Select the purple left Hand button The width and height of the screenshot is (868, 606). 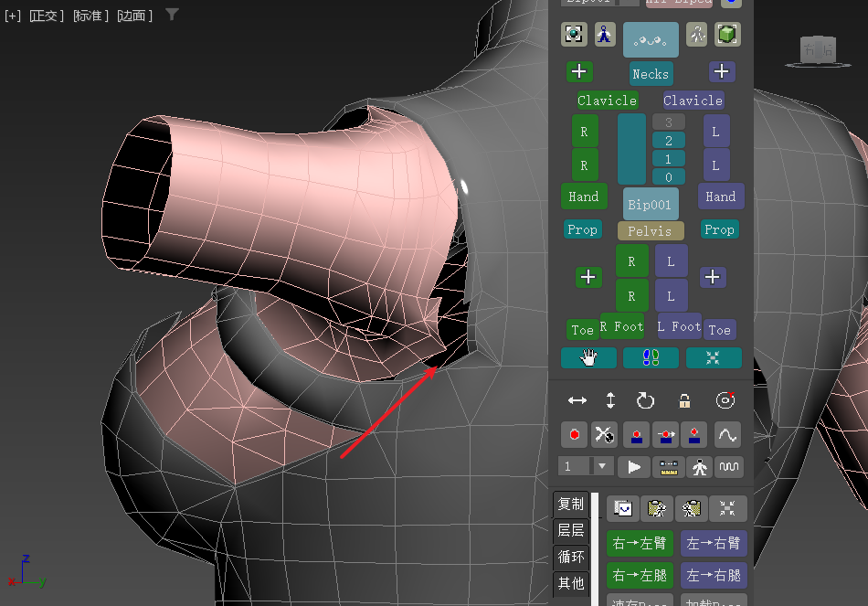pos(721,197)
